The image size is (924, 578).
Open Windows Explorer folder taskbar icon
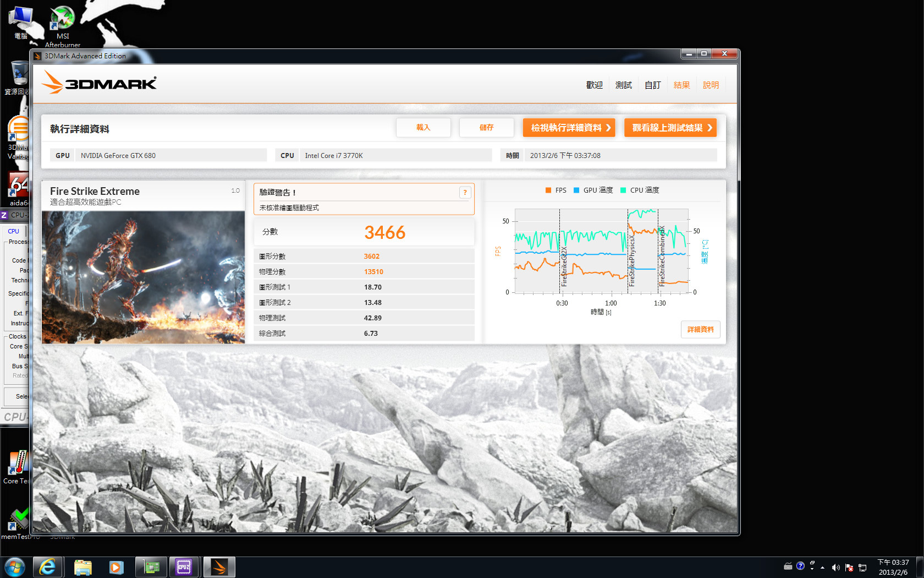(x=82, y=566)
